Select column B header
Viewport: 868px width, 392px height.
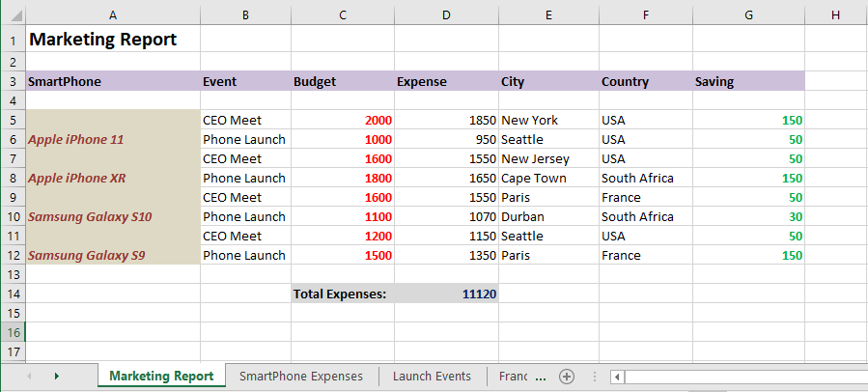(245, 15)
